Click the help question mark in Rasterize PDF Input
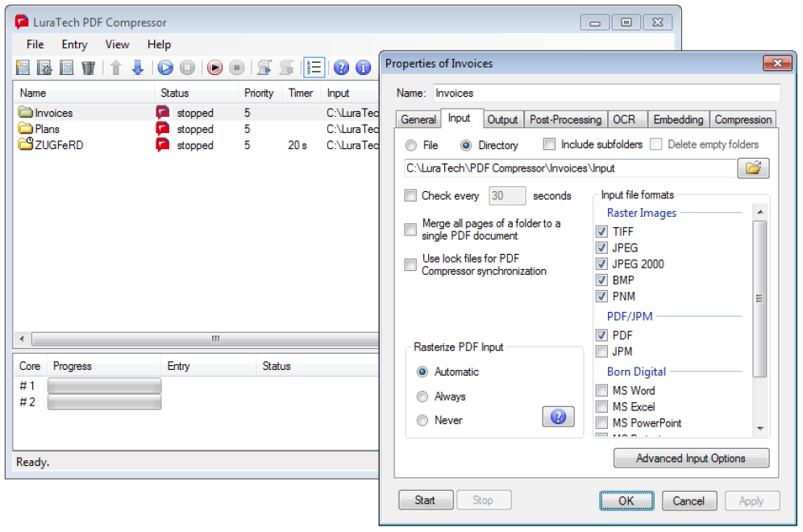This screenshot has height=532, width=803. point(558,417)
